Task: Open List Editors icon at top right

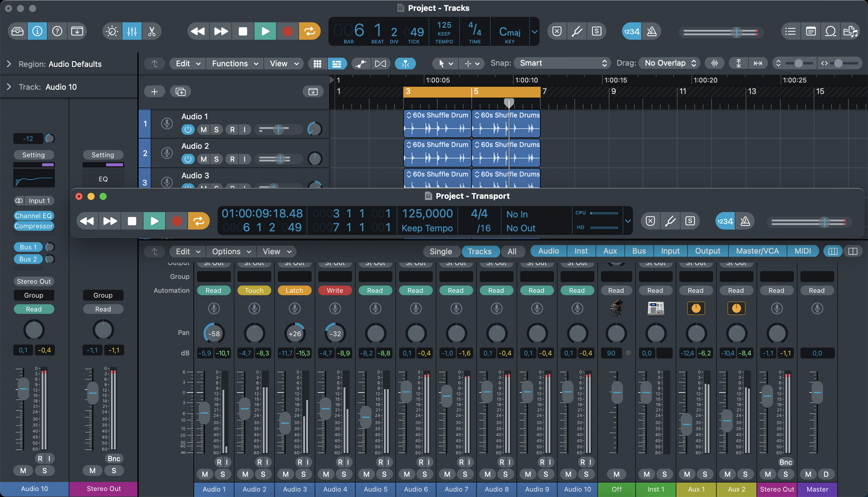Action: click(x=791, y=31)
